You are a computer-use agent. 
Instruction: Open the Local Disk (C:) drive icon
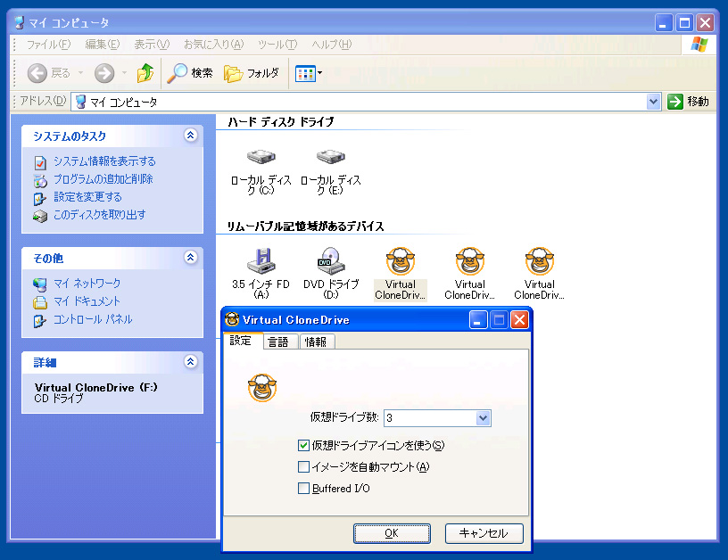pos(261,159)
